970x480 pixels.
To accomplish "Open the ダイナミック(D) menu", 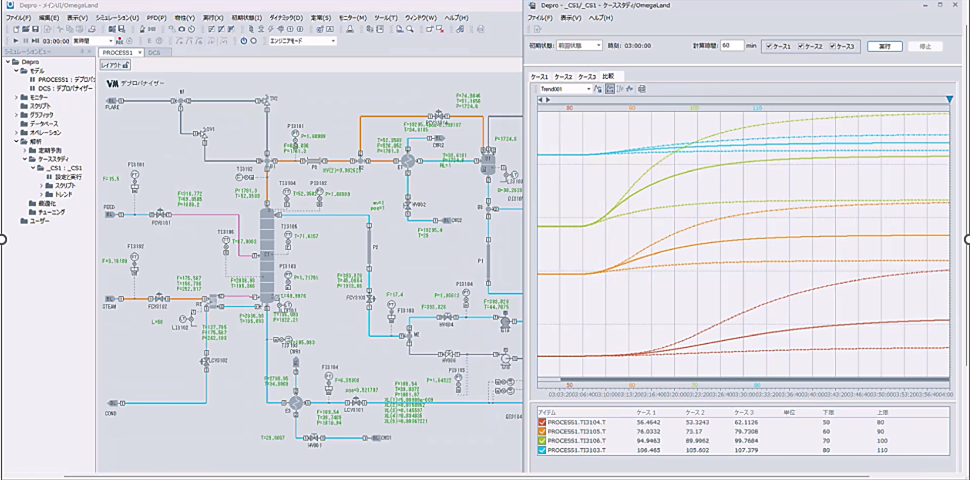I will [286, 17].
